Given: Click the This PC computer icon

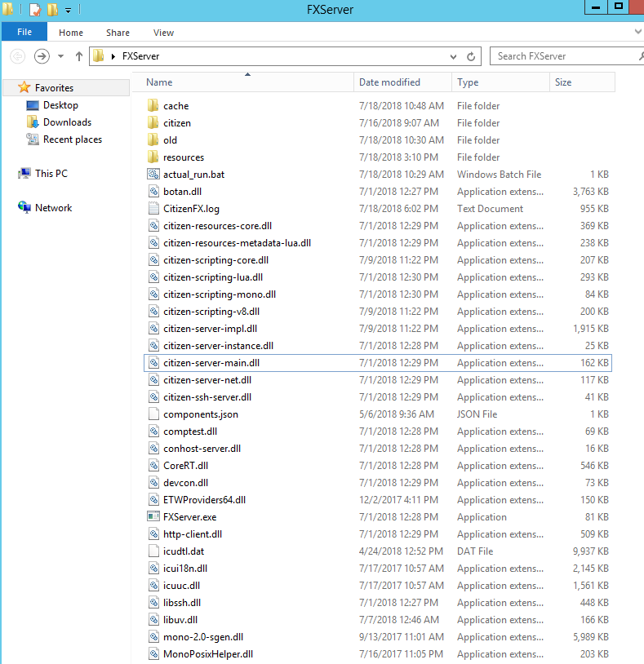Looking at the screenshot, I should click(24, 173).
